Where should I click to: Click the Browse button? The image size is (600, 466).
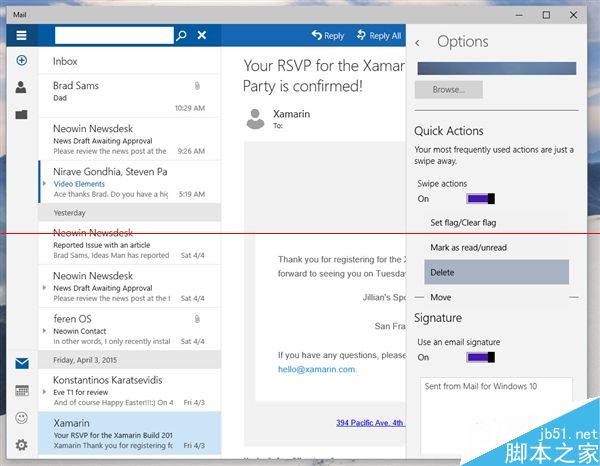tap(448, 90)
